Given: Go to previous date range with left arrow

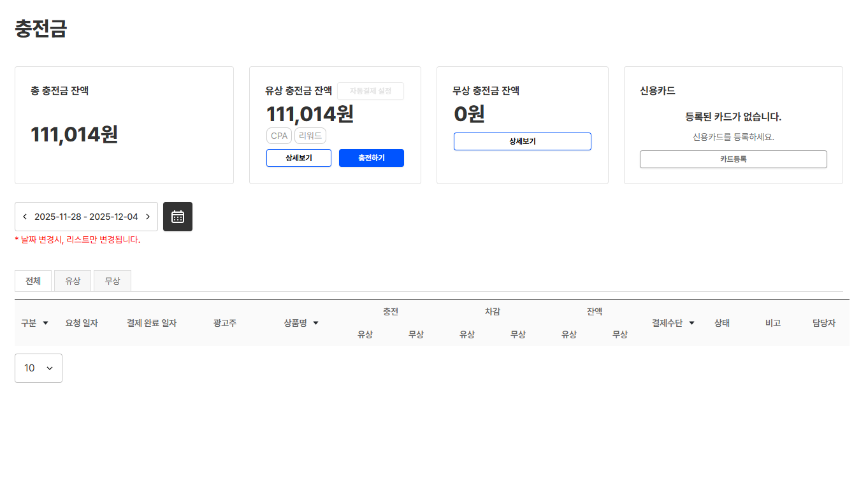Looking at the screenshot, I should (25, 217).
